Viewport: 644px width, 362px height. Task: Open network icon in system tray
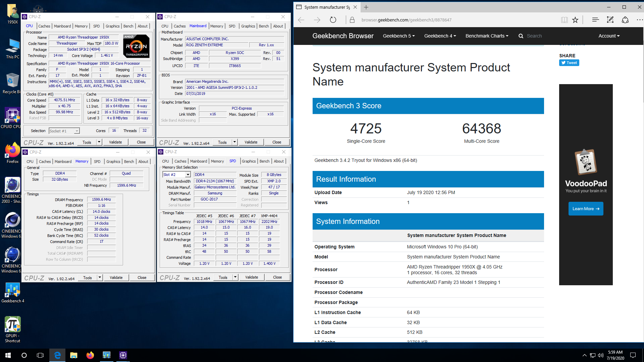[x=593, y=355]
